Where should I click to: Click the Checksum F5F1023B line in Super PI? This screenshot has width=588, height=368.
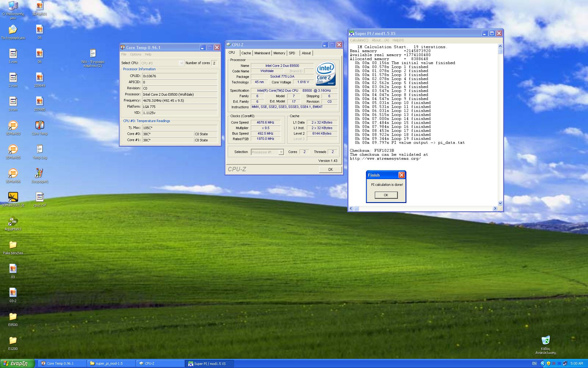click(372, 151)
